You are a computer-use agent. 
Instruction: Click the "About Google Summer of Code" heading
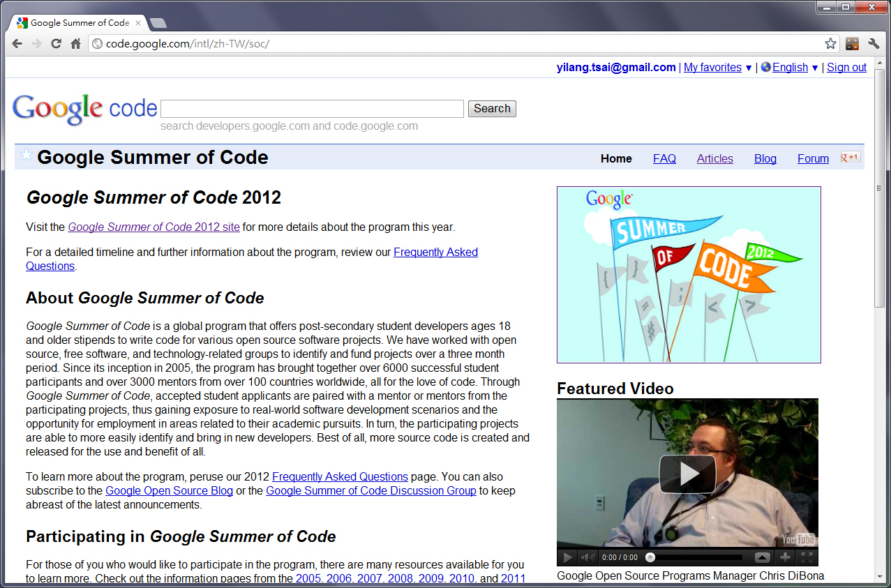tap(145, 299)
